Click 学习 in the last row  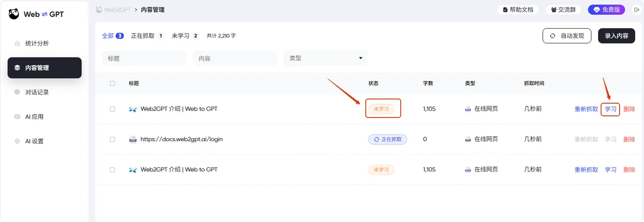click(x=610, y=169)
